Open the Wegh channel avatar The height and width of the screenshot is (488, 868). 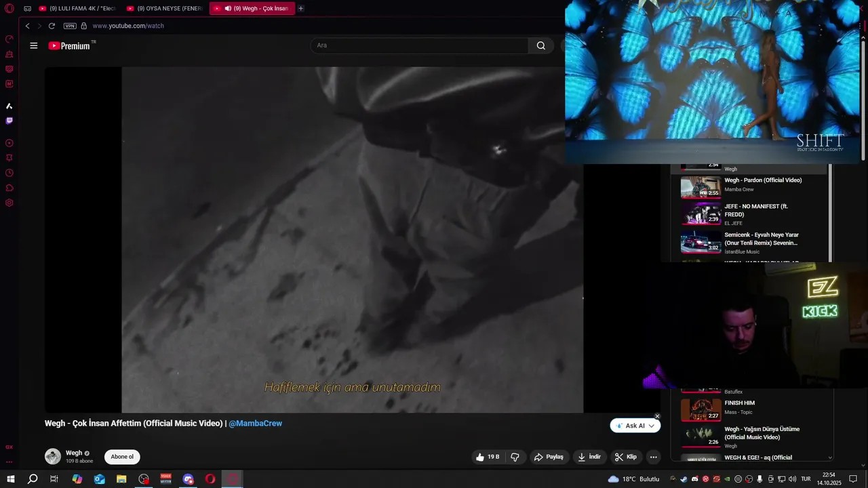(53, 456)
